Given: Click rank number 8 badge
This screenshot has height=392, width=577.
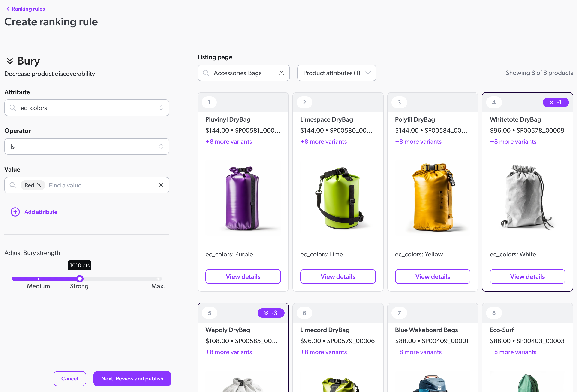Looking at the screenshot, I should tap(494, 313).
